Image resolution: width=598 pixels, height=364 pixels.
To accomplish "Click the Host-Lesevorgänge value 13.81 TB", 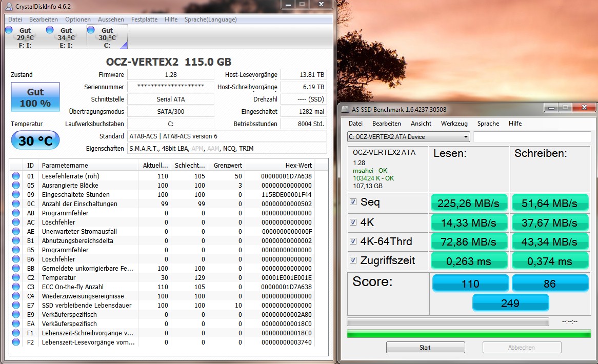I will (x=304, y=75).
